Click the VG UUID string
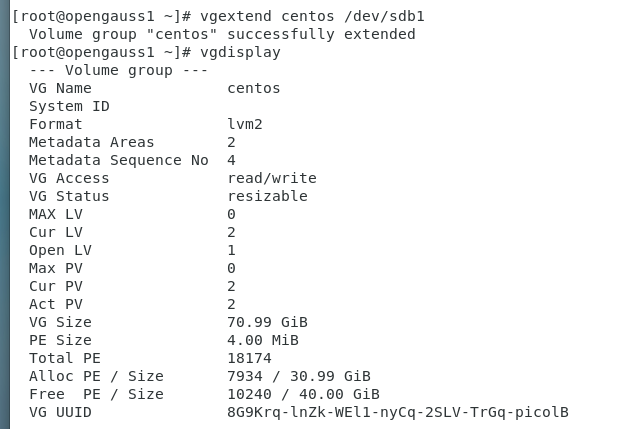Viewport: 618px width, 429px height. (x=398, y=412)
